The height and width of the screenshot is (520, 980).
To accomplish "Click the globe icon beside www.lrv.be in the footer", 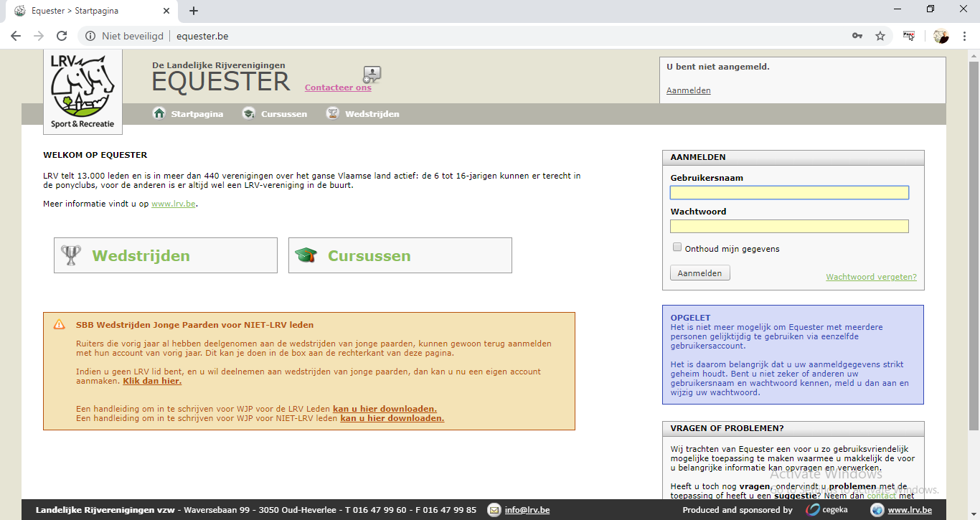I will coord(877,510).
